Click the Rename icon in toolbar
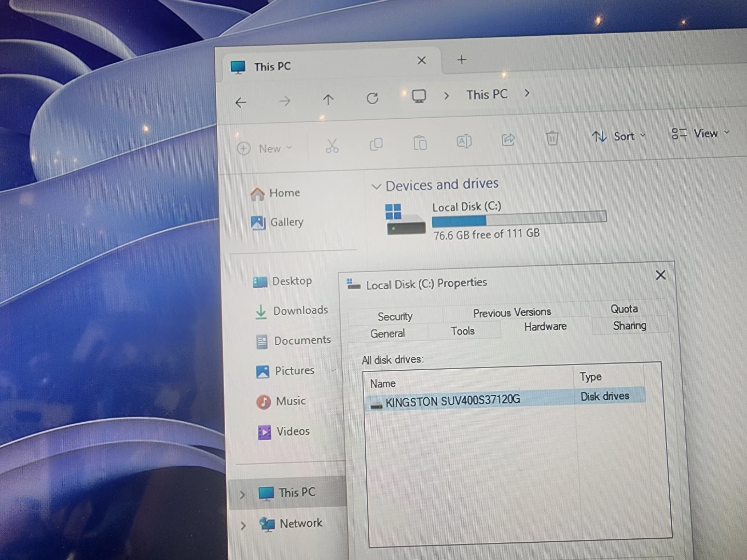 point(464,141)
